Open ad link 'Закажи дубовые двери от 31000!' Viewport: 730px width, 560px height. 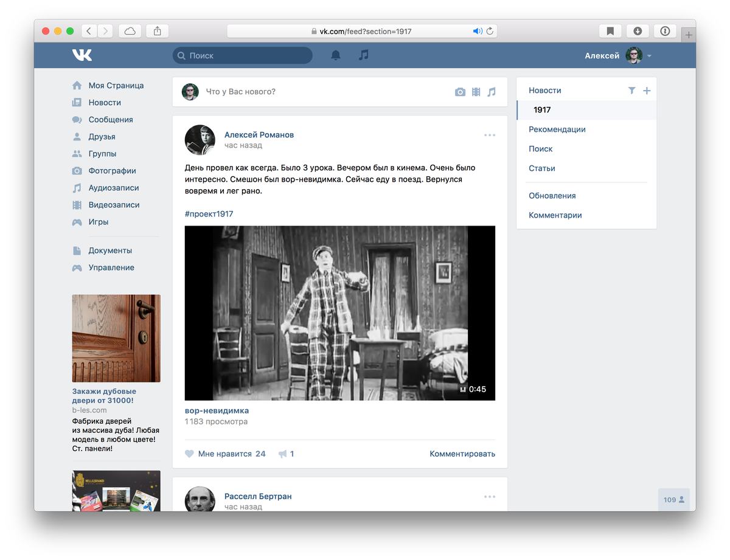(x=104, y=396)
